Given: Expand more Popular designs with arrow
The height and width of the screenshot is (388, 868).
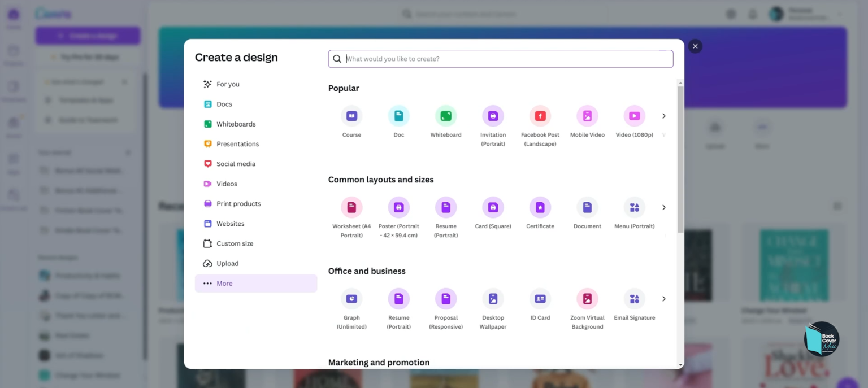Looking at the screenshot, I should (x=664, y=116).
